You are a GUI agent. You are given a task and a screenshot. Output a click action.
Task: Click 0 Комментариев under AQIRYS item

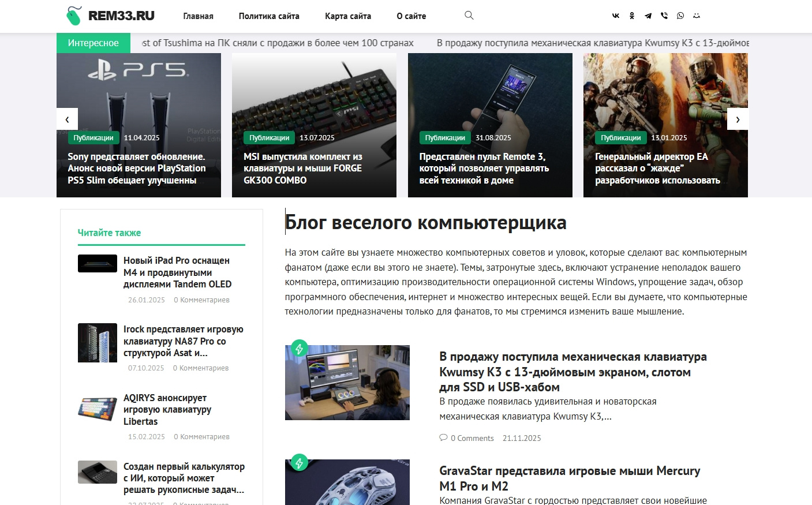tap(201, 437)
